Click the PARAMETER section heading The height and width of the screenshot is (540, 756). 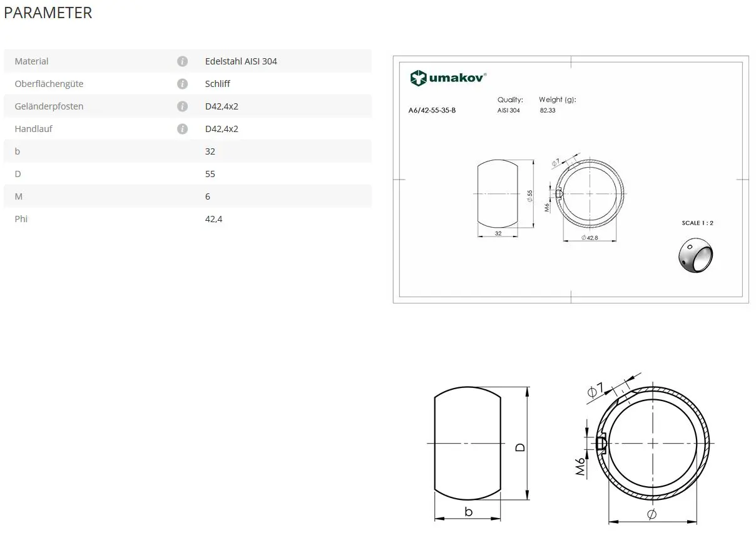click(x=48, y=13)
